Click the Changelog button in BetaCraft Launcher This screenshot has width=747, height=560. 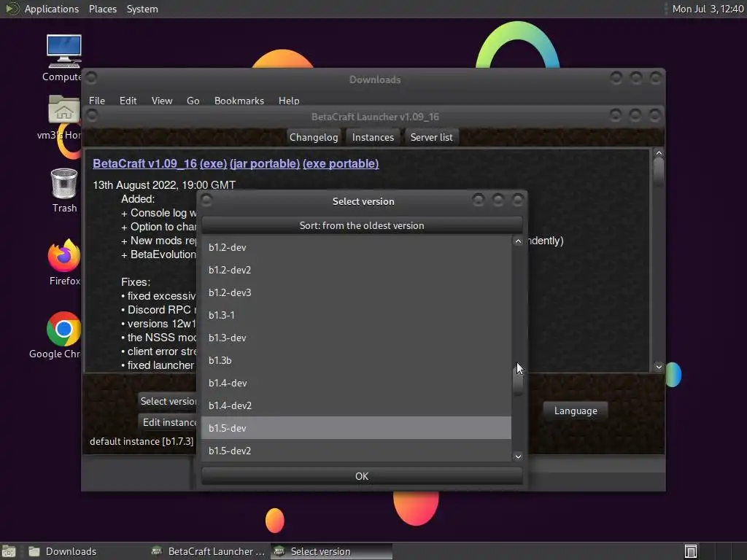pos(314,137)
